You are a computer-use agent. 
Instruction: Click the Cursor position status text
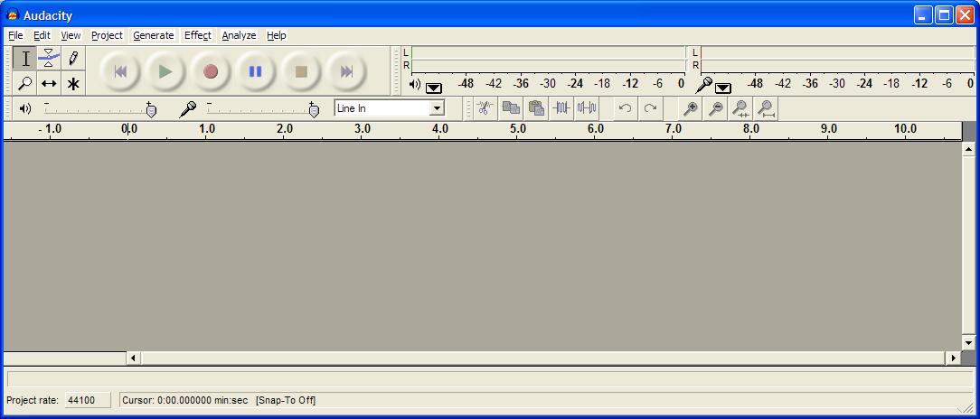click(x=185, y=400)
